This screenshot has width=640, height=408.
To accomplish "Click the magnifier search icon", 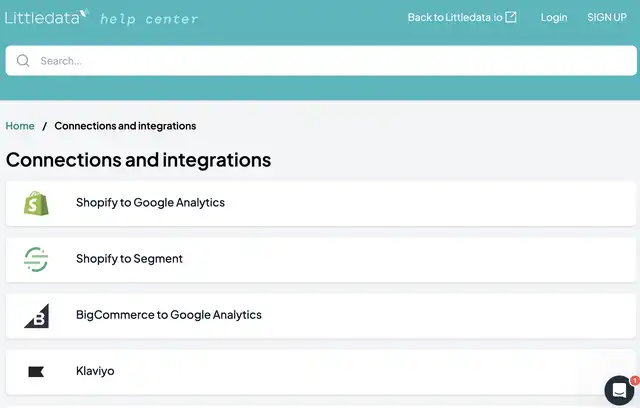I will pos(23,61).
